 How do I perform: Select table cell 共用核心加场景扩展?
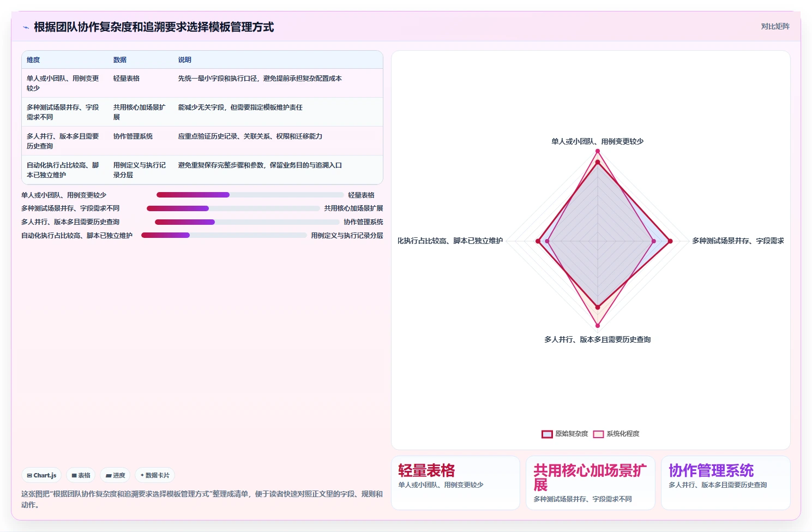140,112
